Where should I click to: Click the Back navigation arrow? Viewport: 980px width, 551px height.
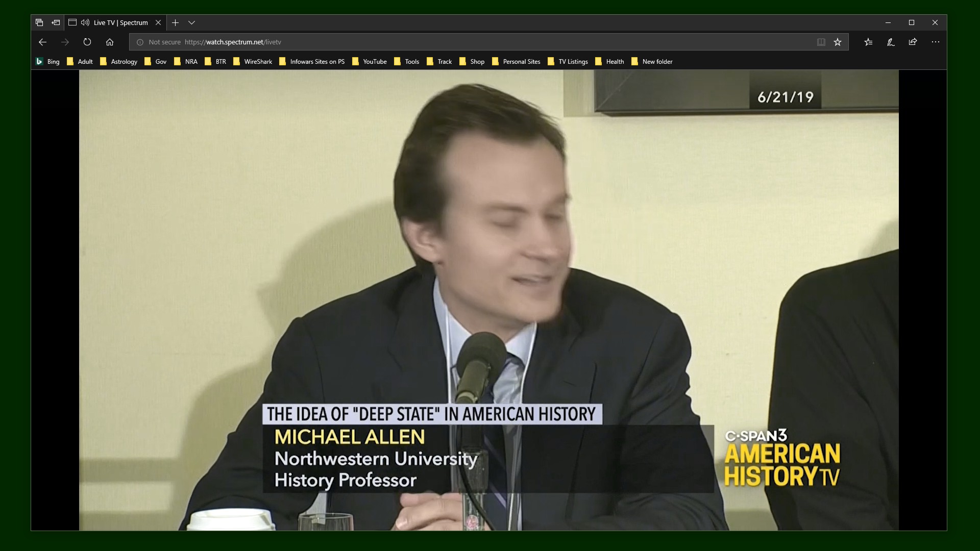click(43, 42)
